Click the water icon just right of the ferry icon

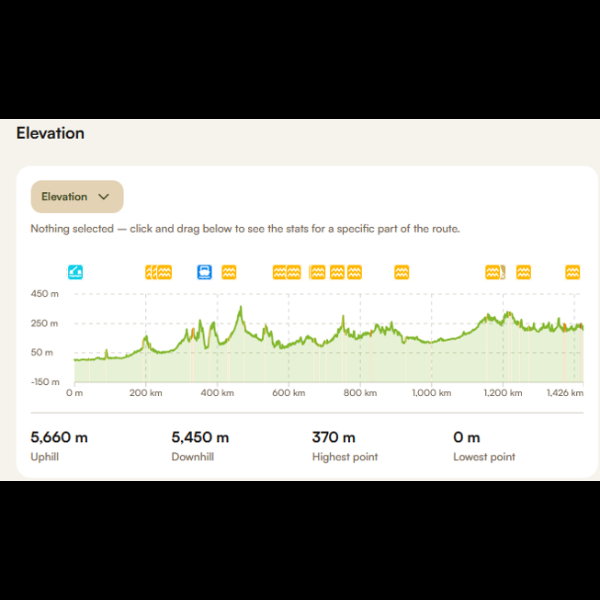pyautogui.click(x=229, y=272)
